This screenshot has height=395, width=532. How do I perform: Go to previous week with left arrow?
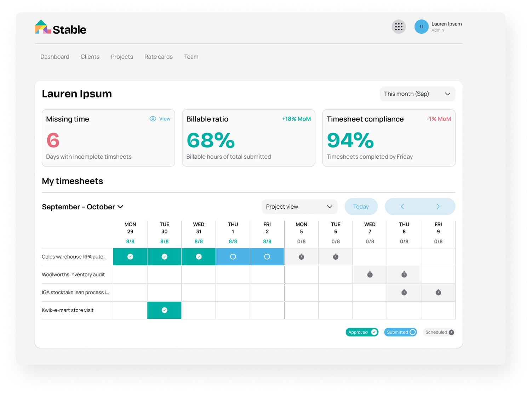402,207
